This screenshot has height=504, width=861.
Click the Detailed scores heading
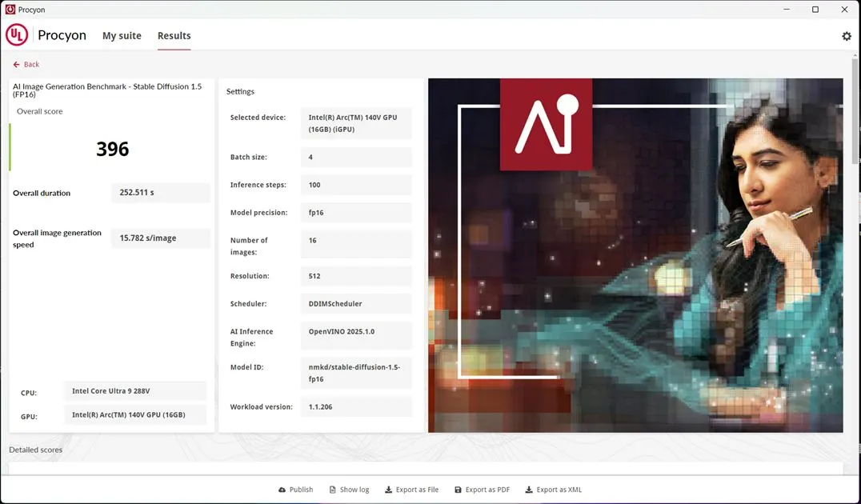click(x=36, y=450)
